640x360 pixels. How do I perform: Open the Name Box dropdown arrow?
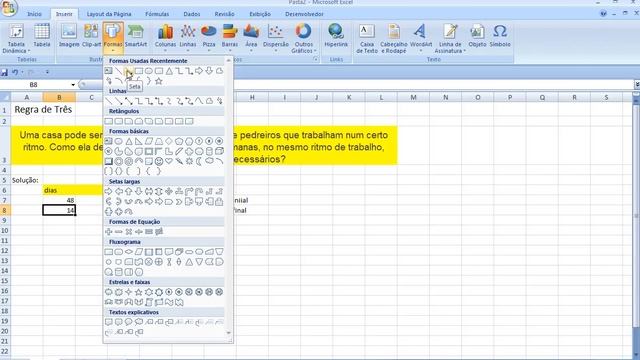73,84
